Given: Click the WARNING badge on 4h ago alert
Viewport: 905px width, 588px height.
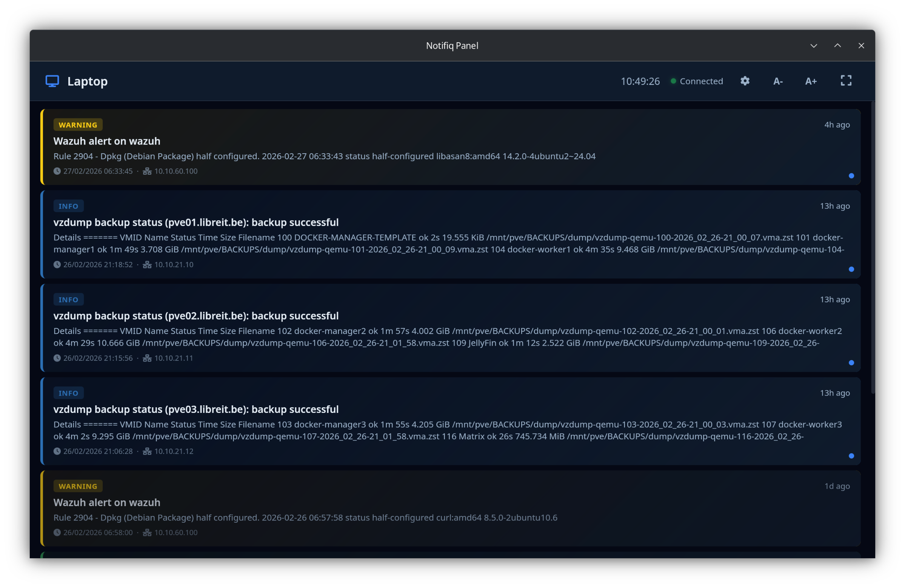Looking at the screenshot, I should click(x=78, y=125).
